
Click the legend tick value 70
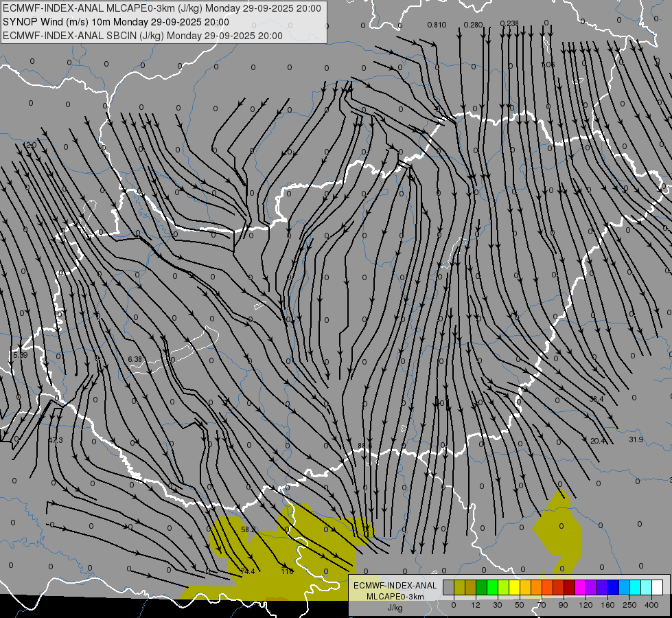(542, 605)
